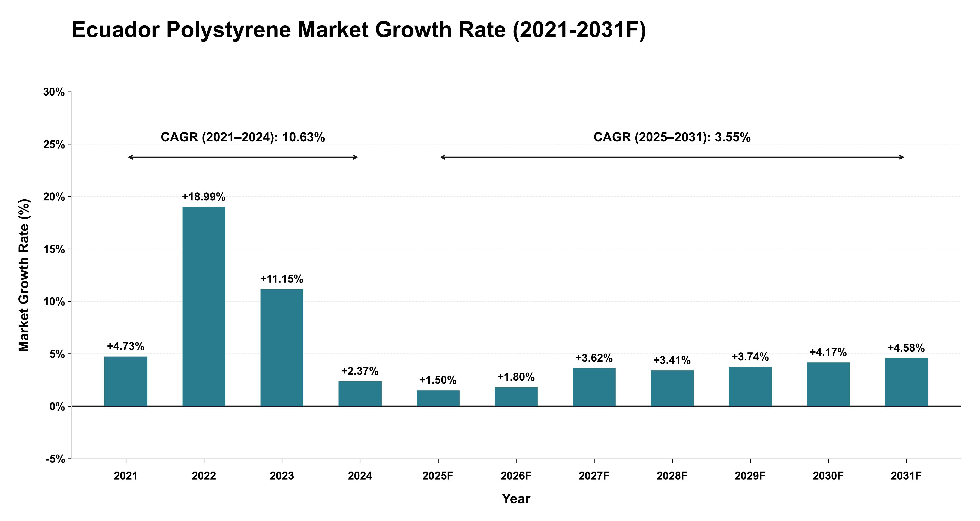Click the '2024' x-axis label

click(x=360, y=476)
